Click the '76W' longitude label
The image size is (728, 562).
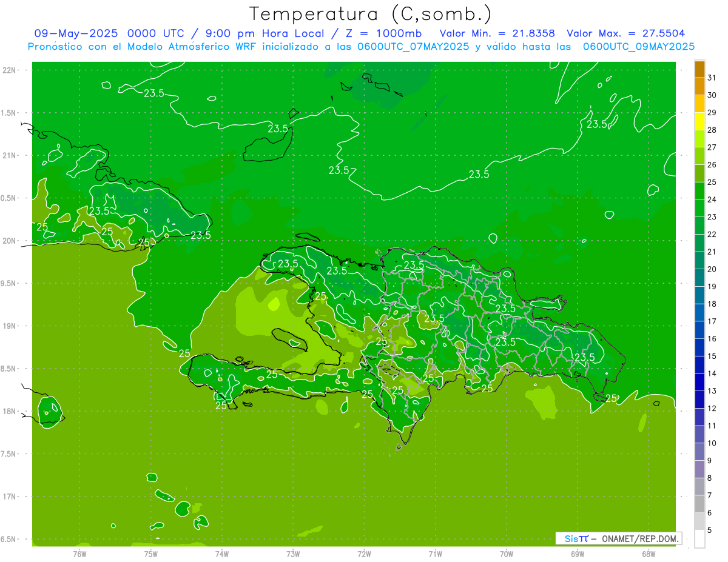click(80, 554)
